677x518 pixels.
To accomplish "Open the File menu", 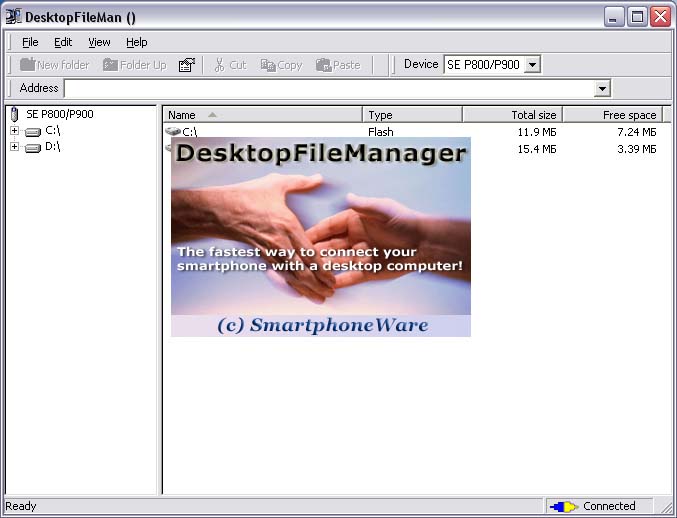I will tap(30, 42).
